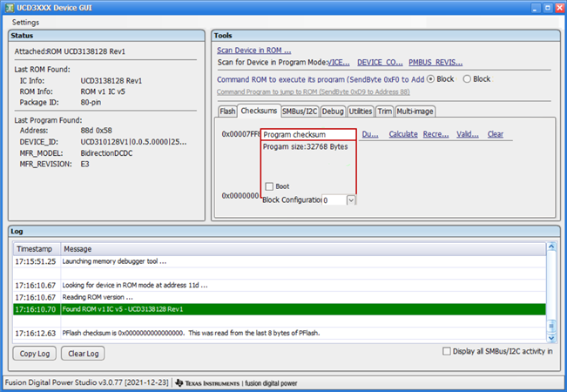Click the MFR_MODEL value BidirectionDCDC
Screen dimensions: 567x392
[106, 153]
